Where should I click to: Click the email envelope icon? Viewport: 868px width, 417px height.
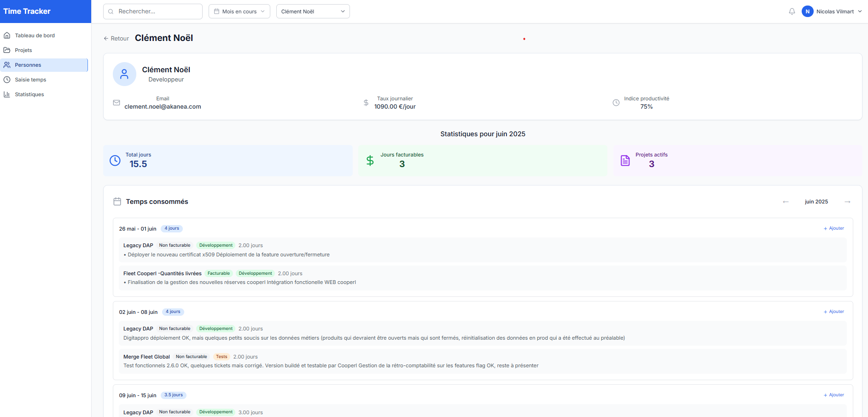117,103
